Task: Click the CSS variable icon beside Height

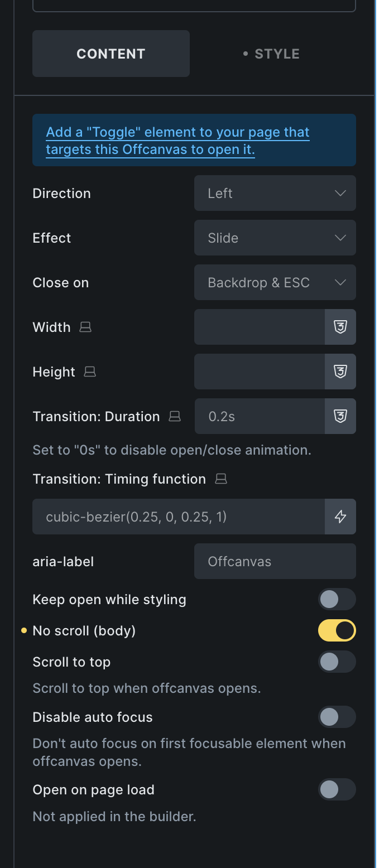Action: (340, 372)
